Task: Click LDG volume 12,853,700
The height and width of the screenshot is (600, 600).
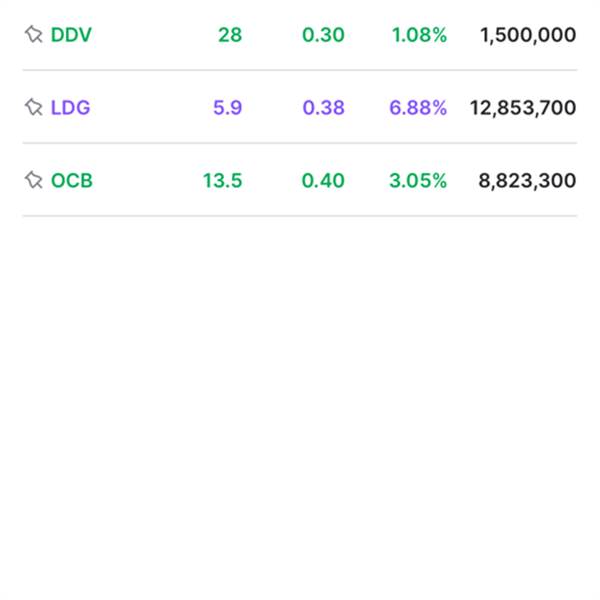Action: click(x=523, y=108)
